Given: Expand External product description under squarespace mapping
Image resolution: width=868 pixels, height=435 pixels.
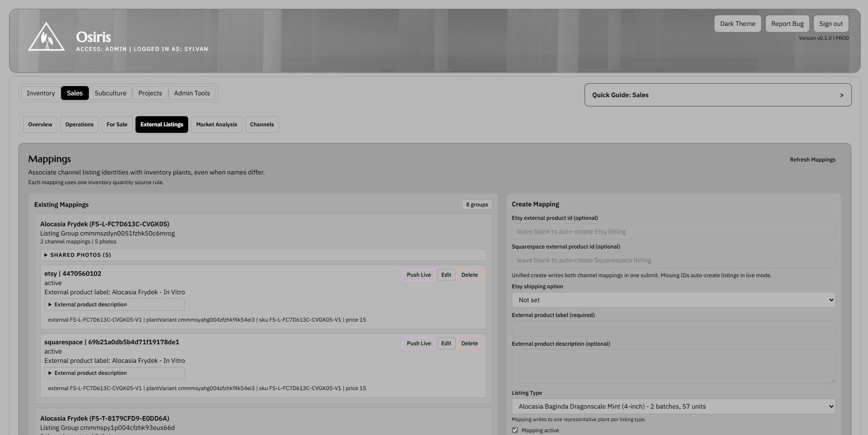Looking at the screenshot, I should [91, 373].
